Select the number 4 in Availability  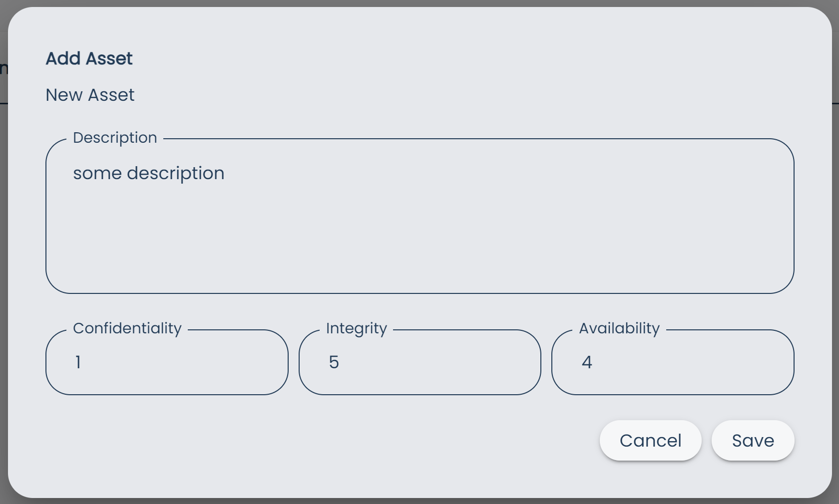click(587, 363)
